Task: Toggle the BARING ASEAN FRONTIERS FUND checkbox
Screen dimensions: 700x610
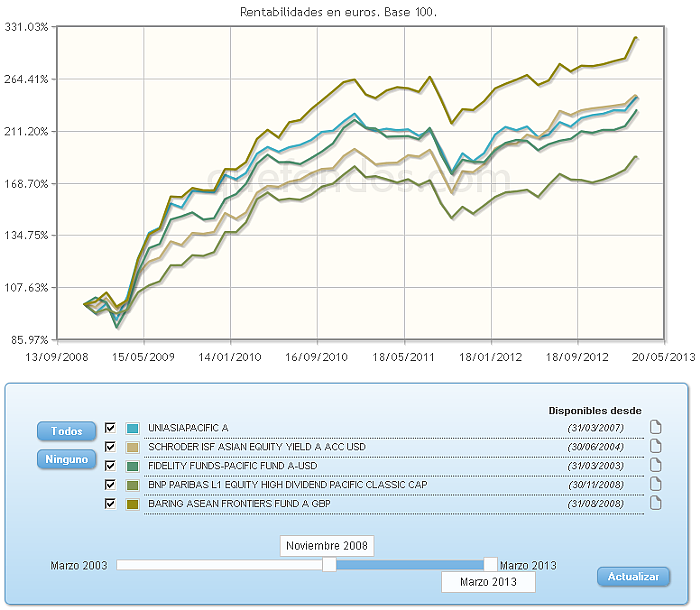Action: pyautogui.click(x=110, y=504)
